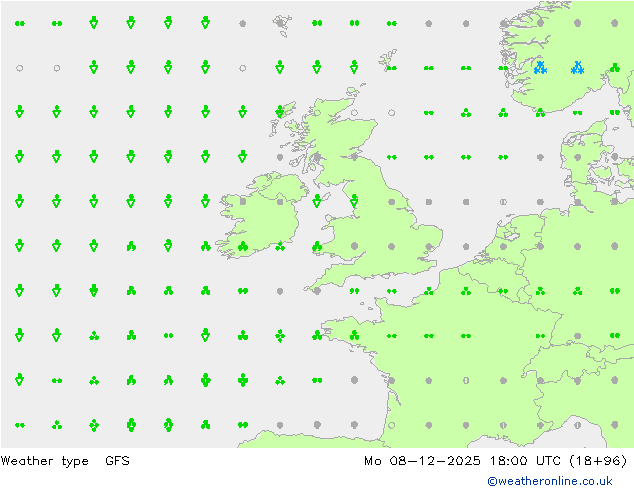The image size is (634, 490).
Task: Click the "GFS" model label
Action: (117, 460)
